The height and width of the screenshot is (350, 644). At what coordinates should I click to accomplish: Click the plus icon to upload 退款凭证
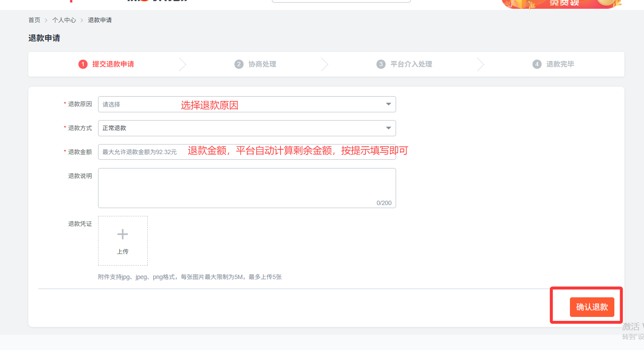point(122,235)
